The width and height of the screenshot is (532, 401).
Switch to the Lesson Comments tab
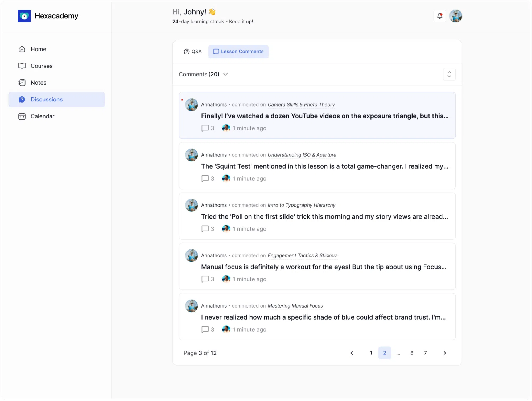[x=238, y=52]
